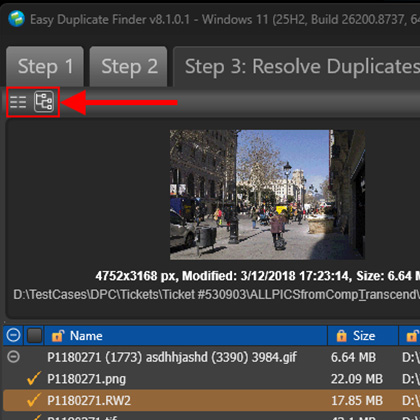
Task: Click the street photo preview image
Action: tap(267, 195)
